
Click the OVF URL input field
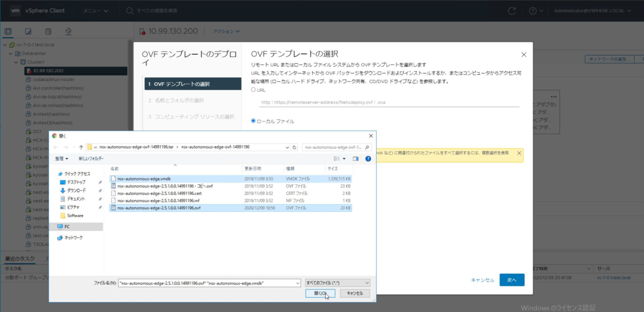click(x=389, y=101)
